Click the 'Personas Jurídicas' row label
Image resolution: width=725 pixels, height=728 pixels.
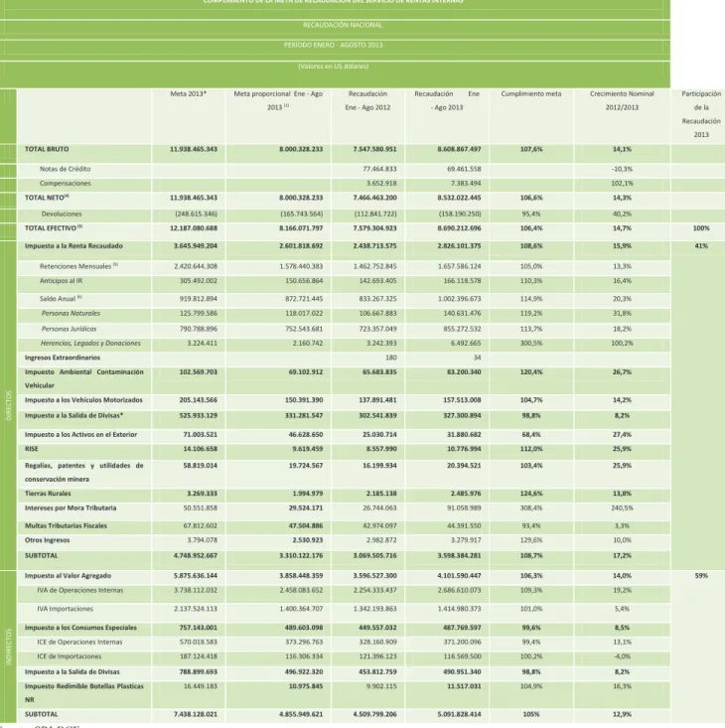pyautogui.click(x=69, y=329)
